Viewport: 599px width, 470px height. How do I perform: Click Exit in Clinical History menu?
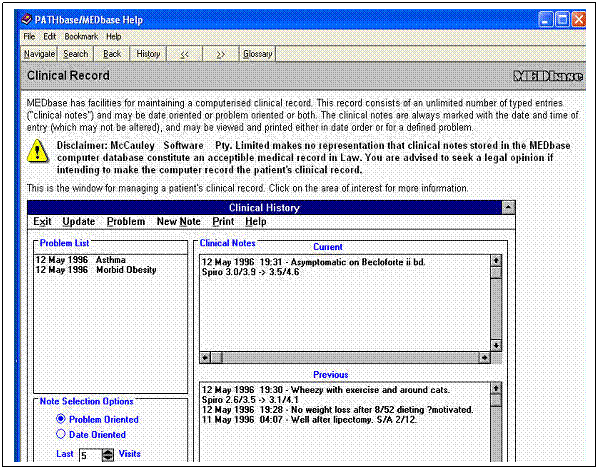click(42, 222)
